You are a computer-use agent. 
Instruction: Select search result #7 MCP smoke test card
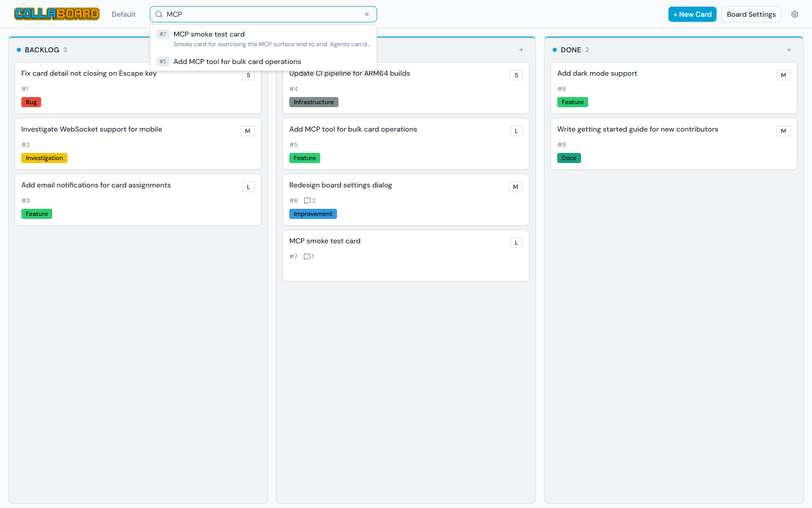(x=263, y=39)
